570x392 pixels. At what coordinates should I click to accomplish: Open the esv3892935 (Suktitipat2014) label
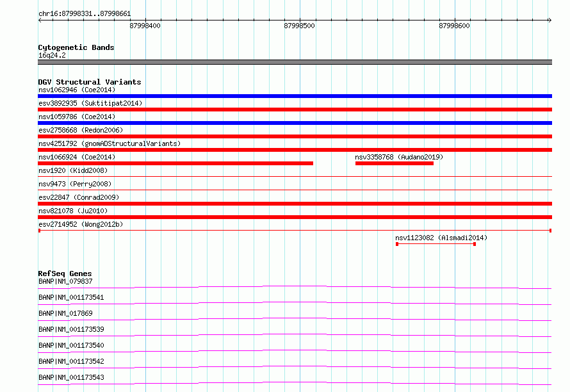(x=90, y=103)
